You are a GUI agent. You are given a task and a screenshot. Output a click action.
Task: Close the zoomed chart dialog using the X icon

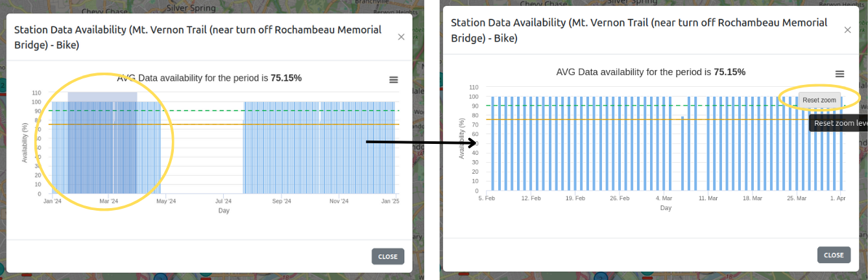point(847,30)
